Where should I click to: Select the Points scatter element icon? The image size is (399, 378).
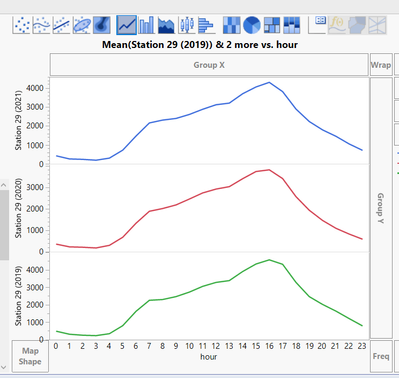click(x=22, y=25)
